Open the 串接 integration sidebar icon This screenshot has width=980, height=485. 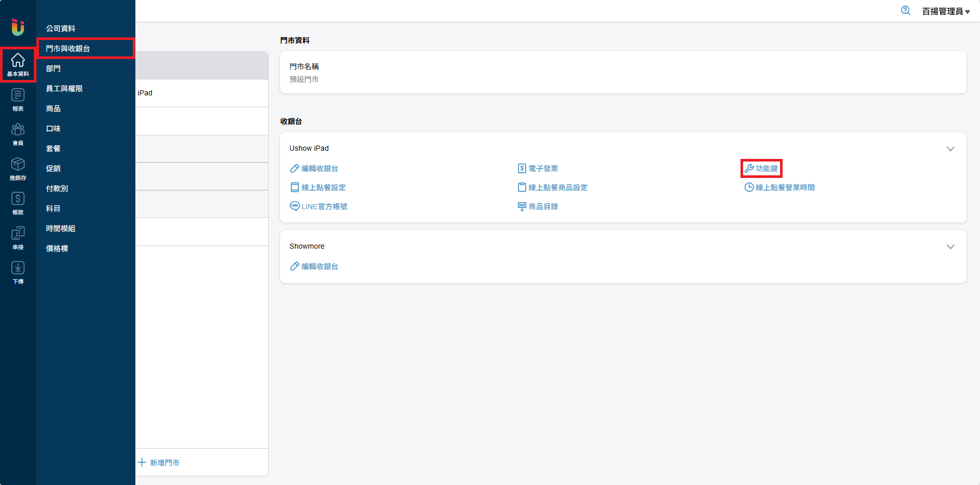point(18,238)
